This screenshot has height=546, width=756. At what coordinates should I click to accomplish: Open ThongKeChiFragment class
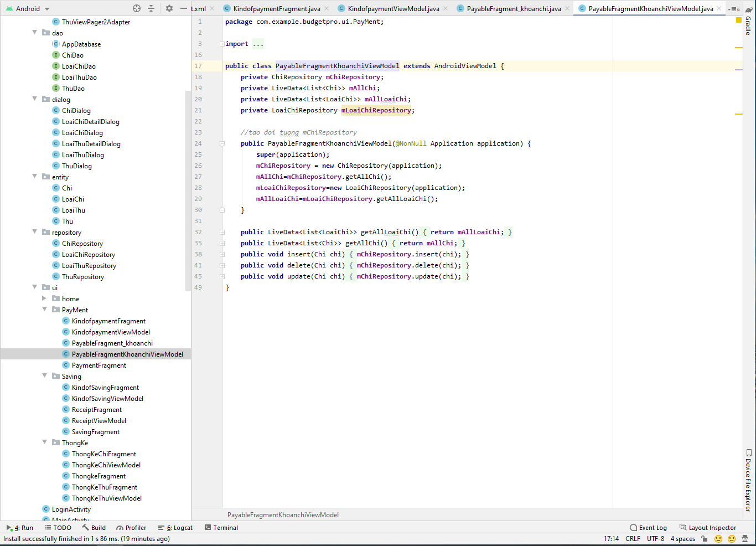coord(103,454)
